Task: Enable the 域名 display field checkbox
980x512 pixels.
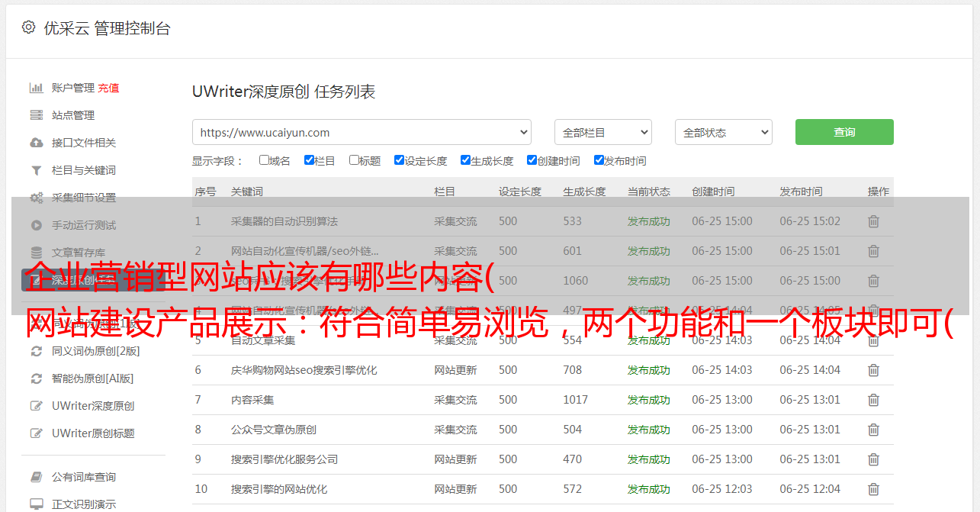Action: coord(264,160)
